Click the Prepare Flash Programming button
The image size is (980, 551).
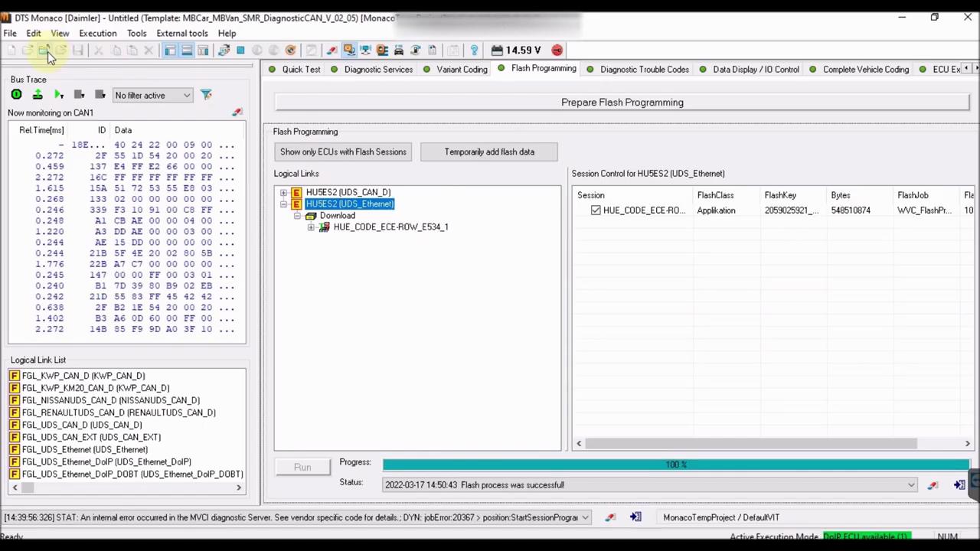622,103
